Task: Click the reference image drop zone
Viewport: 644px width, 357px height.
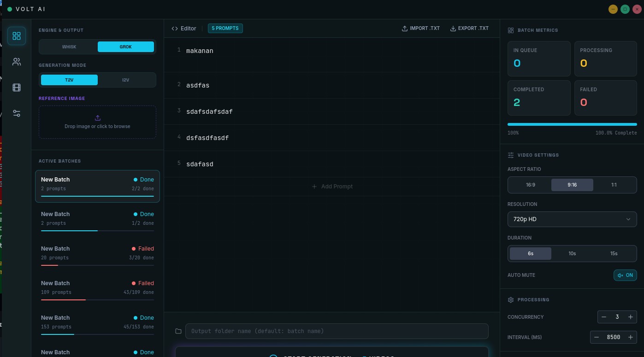Action: point(97,122)
